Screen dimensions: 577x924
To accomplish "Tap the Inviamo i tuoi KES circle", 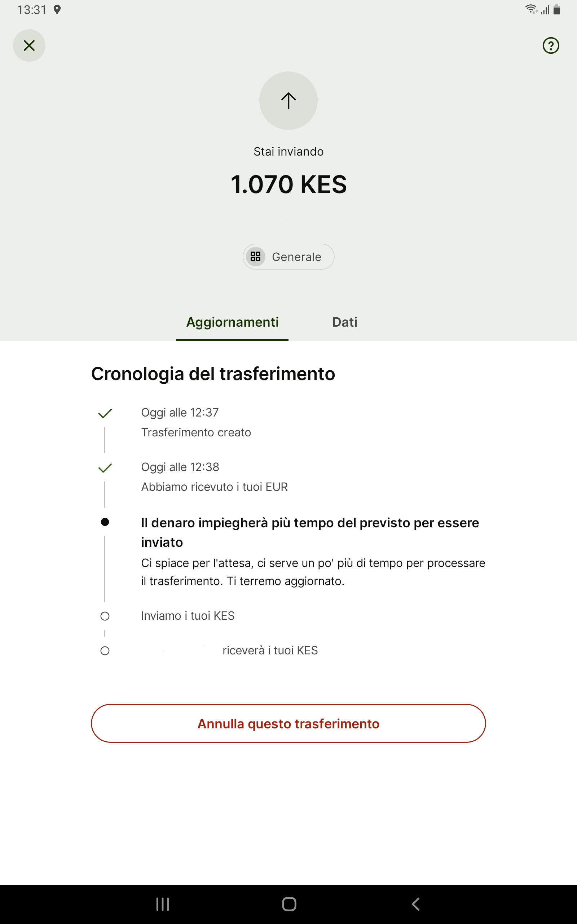I will tap(105, 616).
